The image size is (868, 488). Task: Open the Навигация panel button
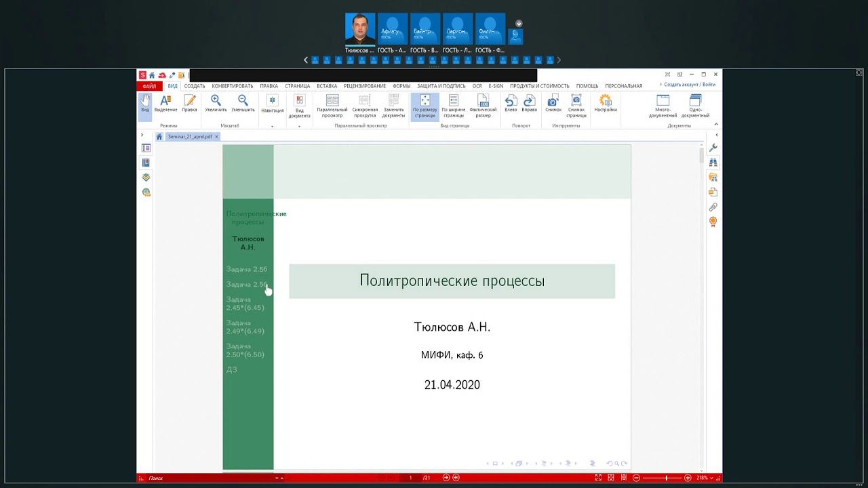[x=272, y=104]
